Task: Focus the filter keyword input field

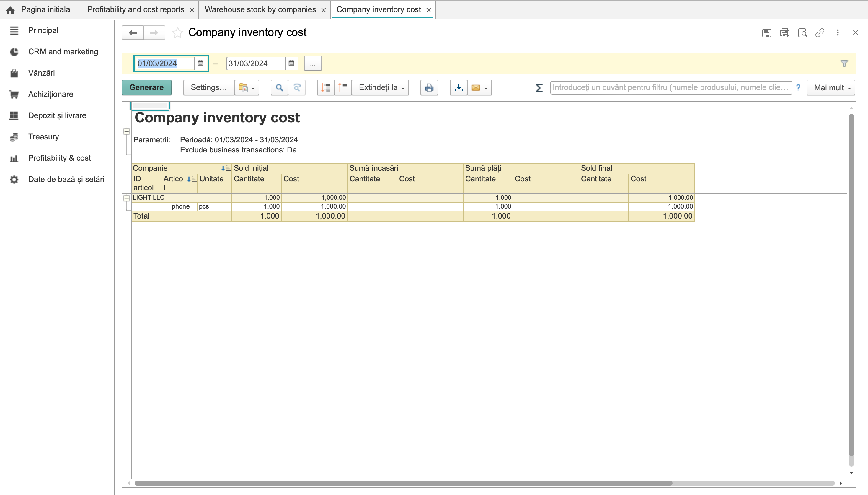Action: click(671, 87)
